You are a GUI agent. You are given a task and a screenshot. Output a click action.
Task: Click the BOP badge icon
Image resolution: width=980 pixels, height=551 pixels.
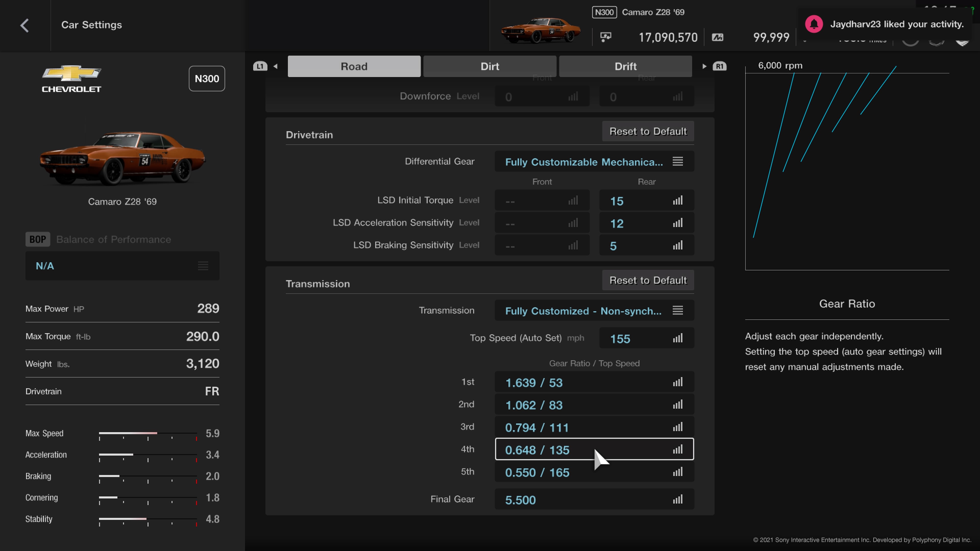38,239
